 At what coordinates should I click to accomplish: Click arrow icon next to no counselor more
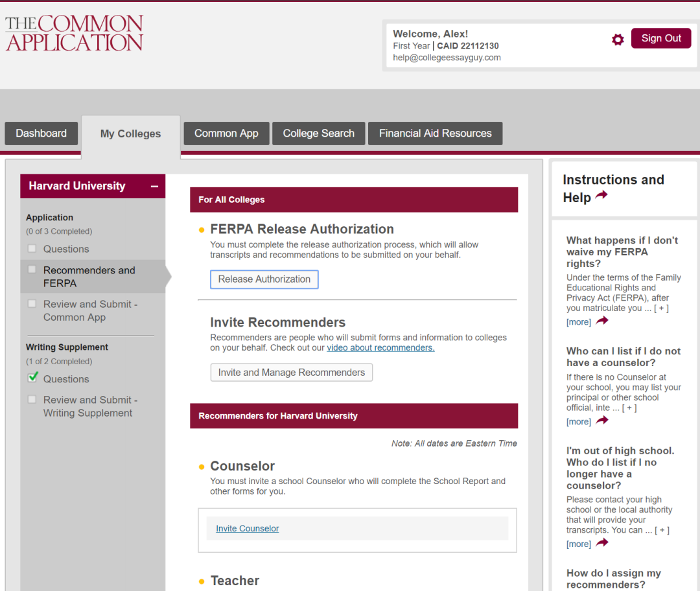pos(601,421)
